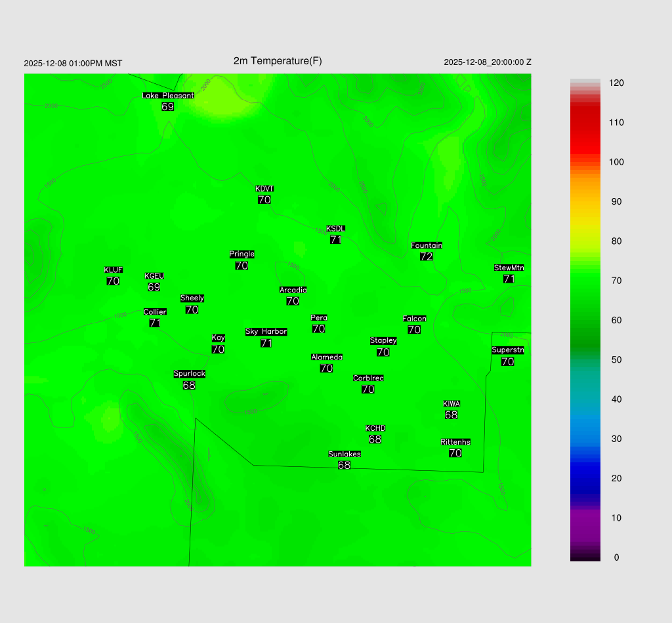The width and height of the screenshot is (672, 623).
Task: Click the blue 30 level on colorbar
Action: [585, 439]
